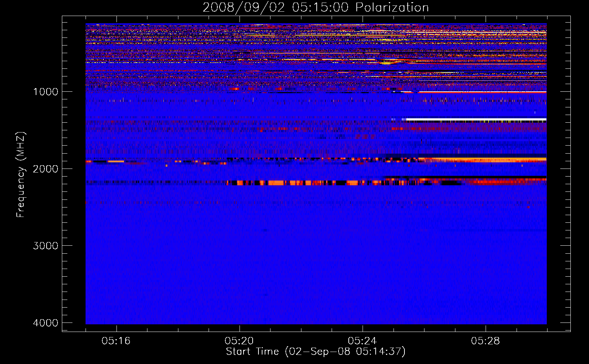This screenshot has width=589, height=364.
Task: Click the "Frequency (MHZ)" axis label
Action: pos(21,175)
